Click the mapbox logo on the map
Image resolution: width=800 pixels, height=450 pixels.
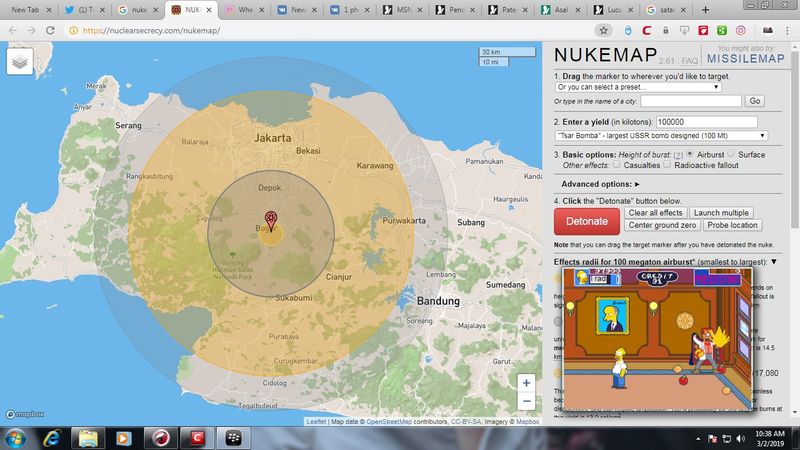click(x=25, y=414)
